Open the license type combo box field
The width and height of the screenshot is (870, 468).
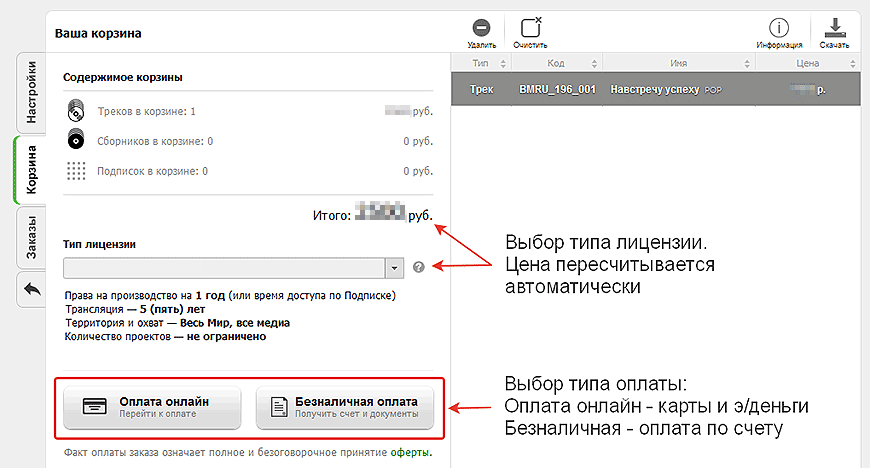tap(224, 268)
